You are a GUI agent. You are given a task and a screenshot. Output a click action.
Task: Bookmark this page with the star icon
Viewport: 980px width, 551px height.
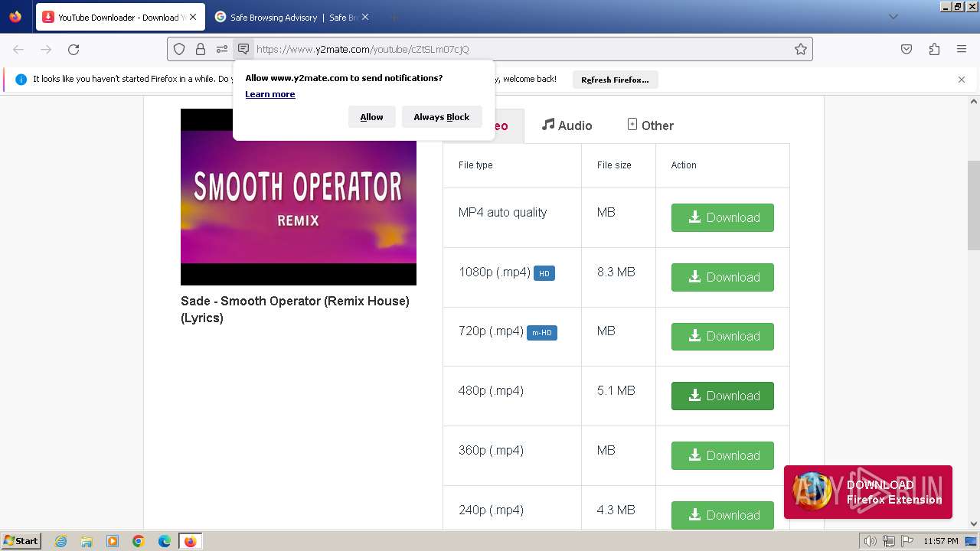click(801, 49)
